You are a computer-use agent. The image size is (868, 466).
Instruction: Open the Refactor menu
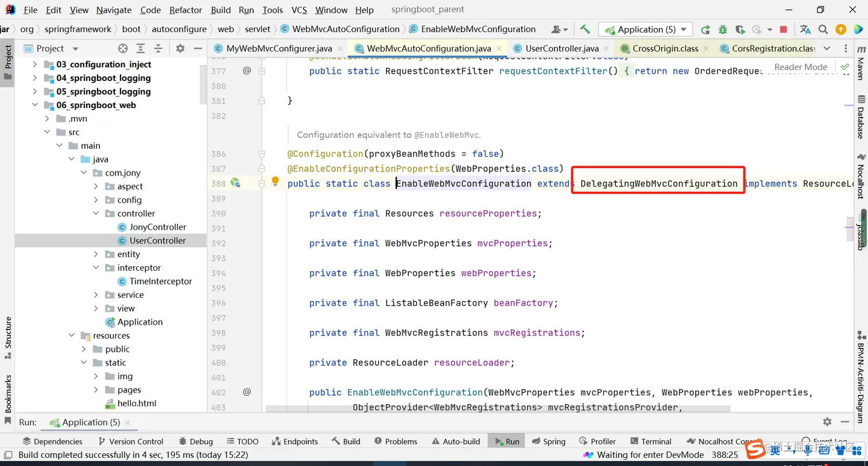(186, 10)
